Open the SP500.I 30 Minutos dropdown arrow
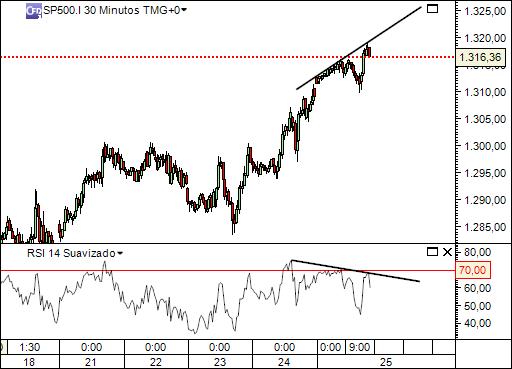512x369 pixels. (183, 11)
